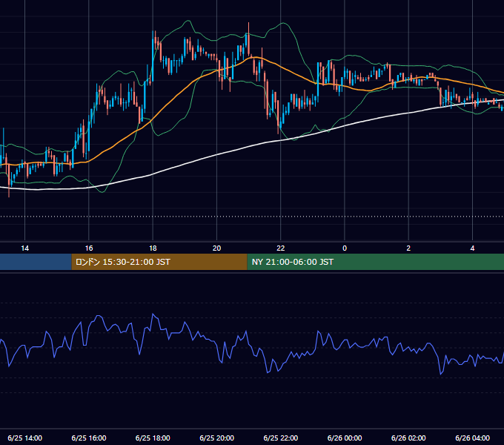
Task: Click the 2 hour axis label
Action: click(408, 248)
